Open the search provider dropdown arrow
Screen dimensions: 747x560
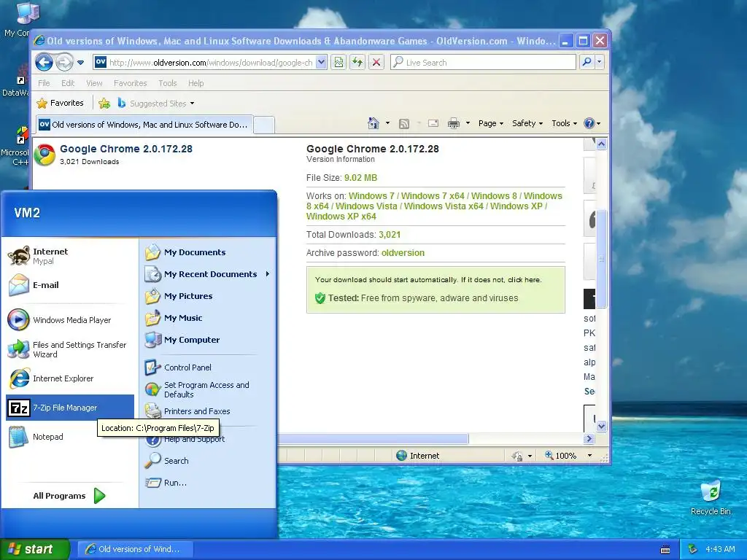pyautogui.click(x=600, y=63)
